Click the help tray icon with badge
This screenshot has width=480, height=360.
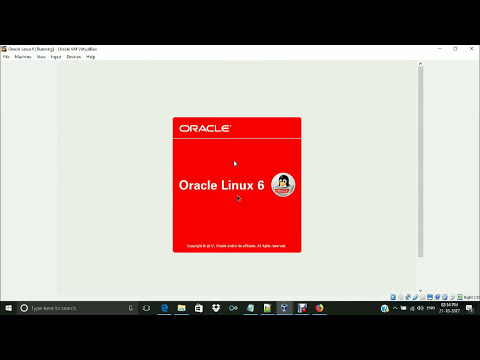click(x=385, y=308)
